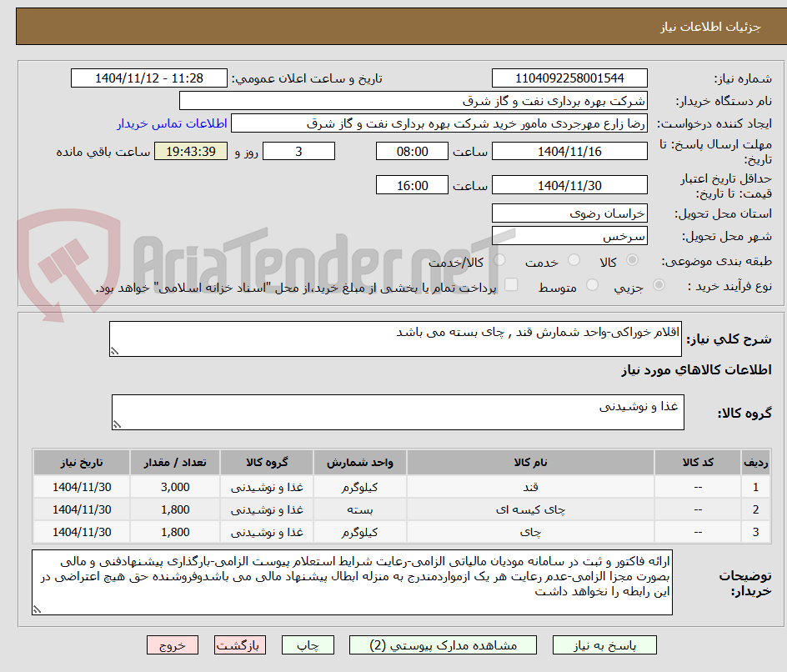This screenshot has height=672, width=787.
Task: Click the خروج exit button
Action: click(x=172, y=644)
